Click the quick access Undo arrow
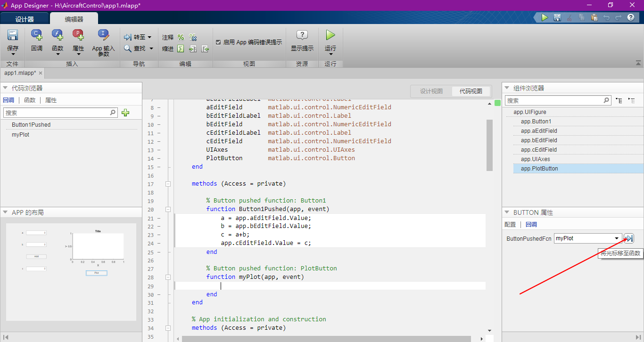 [x=606, y=17]
